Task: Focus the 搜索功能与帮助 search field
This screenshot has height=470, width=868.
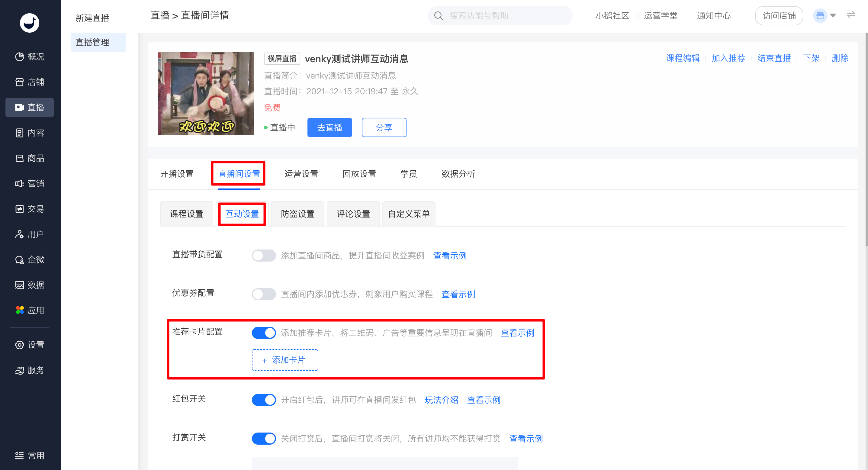Action: tap(500, 15)
